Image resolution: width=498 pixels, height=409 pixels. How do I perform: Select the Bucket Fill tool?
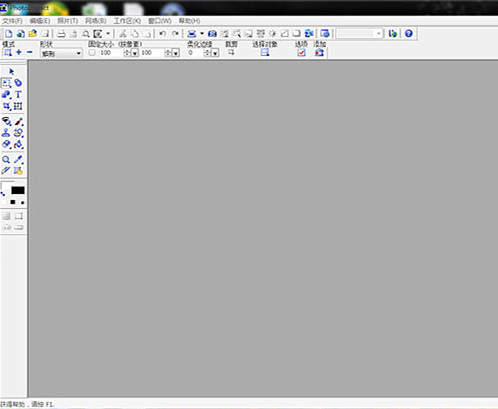[x=18, y=144]
